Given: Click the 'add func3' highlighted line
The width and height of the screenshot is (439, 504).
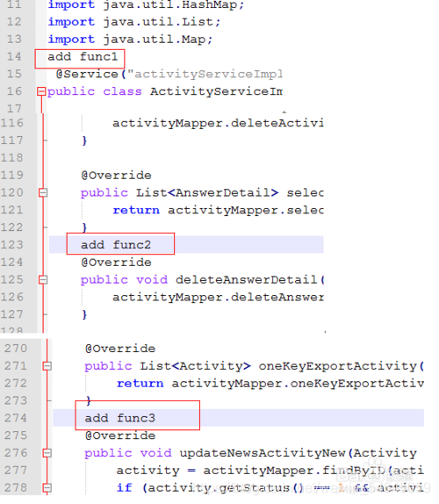Looking at the screenshot, I should click(239, 418).
